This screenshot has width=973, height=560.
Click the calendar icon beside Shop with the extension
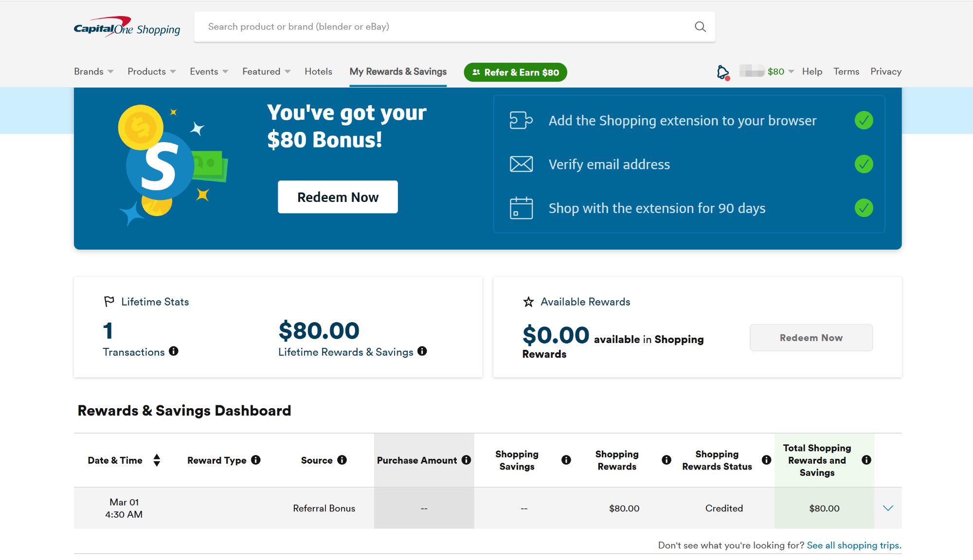tap(521, 208)
